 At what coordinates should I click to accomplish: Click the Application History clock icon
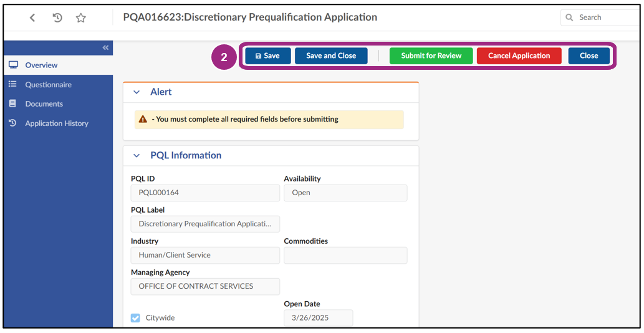[x=12, y=123]
